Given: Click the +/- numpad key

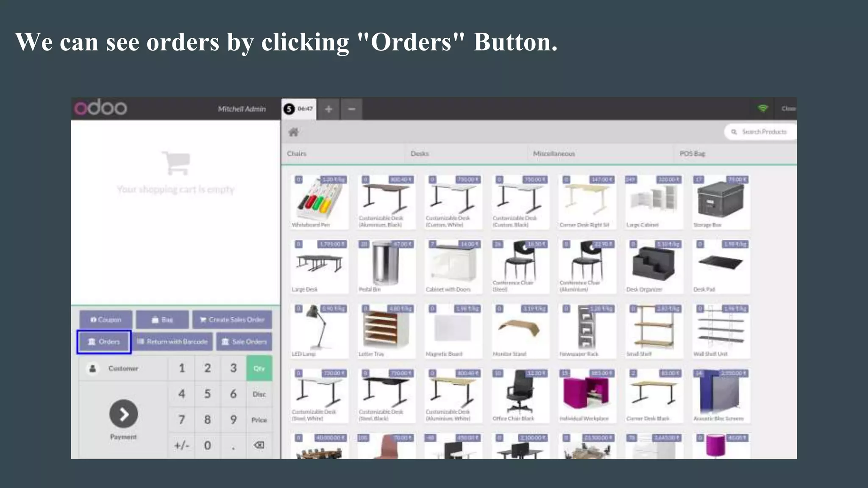Looking at the screenshot, I should [x=182, y=445].
